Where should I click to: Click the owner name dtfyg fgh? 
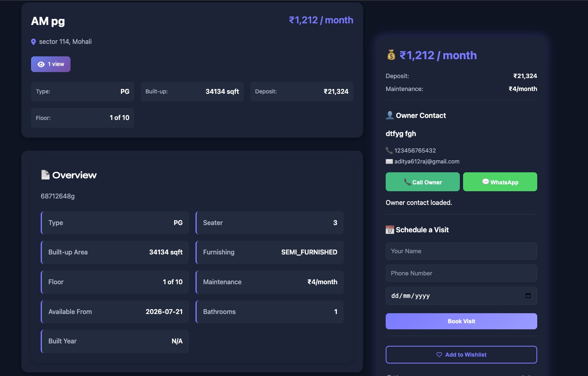(x=401, y=134)
